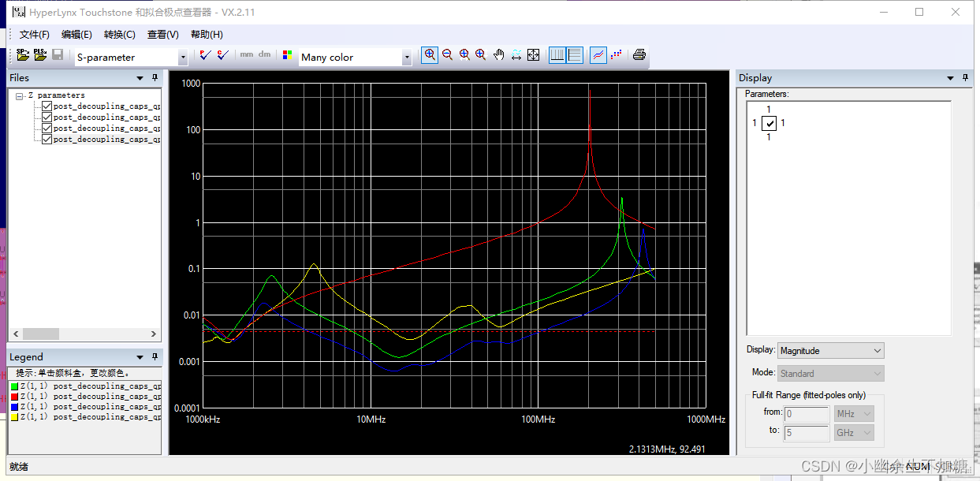The width and height of the screenshot is (980, 481).
Task: Open the 帮助(H) menu
Action: (207, 35)
